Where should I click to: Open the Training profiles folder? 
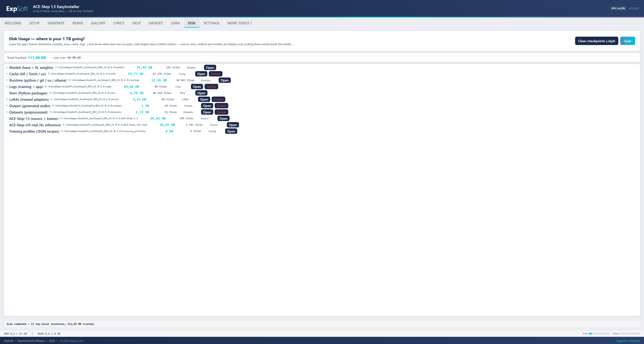(231, 131)
